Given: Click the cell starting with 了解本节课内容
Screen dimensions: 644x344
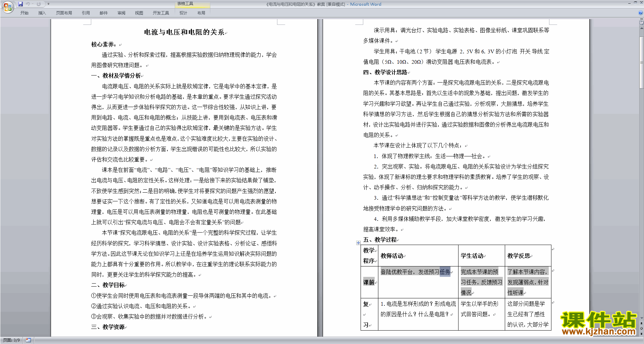Looking at the screenshot, I should coord(528,282).
